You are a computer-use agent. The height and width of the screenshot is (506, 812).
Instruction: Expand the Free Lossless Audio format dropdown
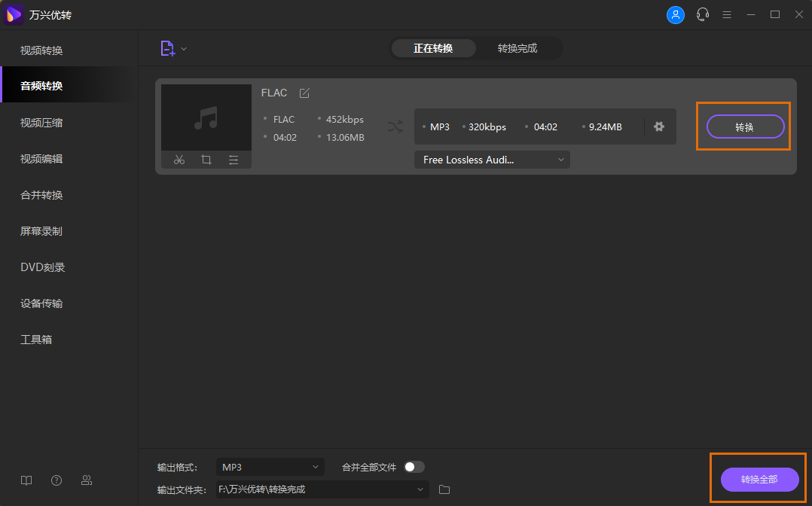pos(491,159)
